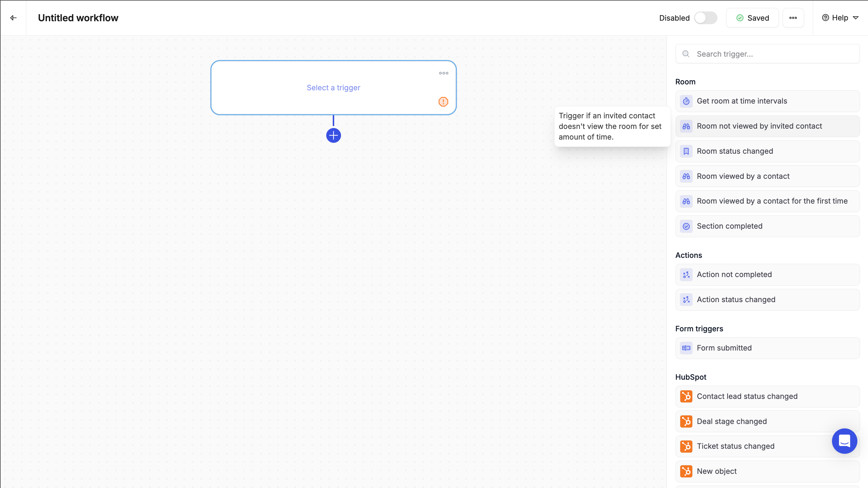
Task: Click the back arrow icon
Action: pyautogui.click(x=14, y=18)
